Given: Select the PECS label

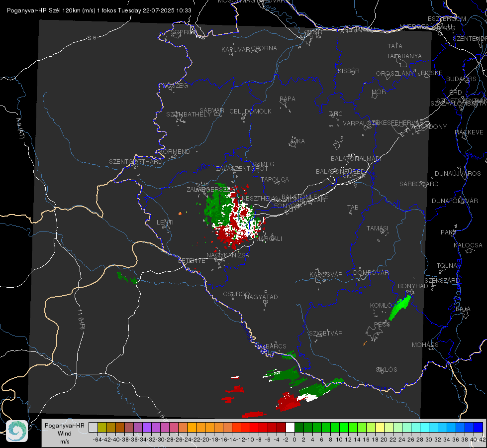Looking at the screenshot, I should pyautogui.click(x=382, y=324).
